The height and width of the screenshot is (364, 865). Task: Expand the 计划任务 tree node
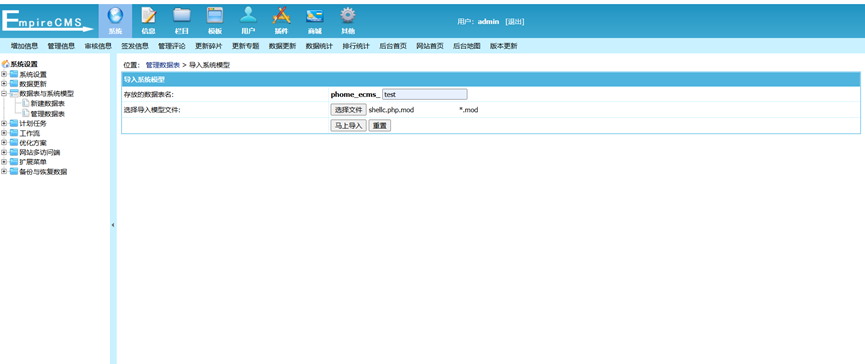pyautogui.click(x=4, y=123)
